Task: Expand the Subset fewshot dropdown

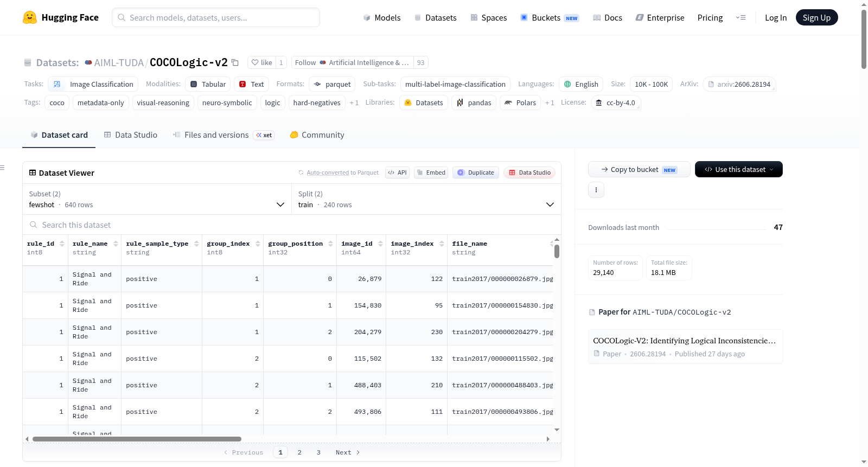Action: pyautogui.click(x=157, y=199)
